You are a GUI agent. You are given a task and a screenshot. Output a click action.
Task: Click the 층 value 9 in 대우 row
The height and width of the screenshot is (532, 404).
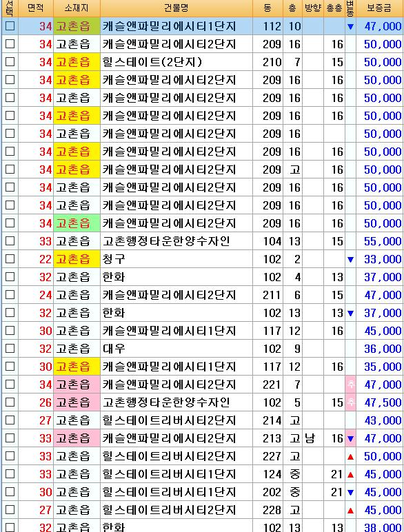tap(297, 349)
